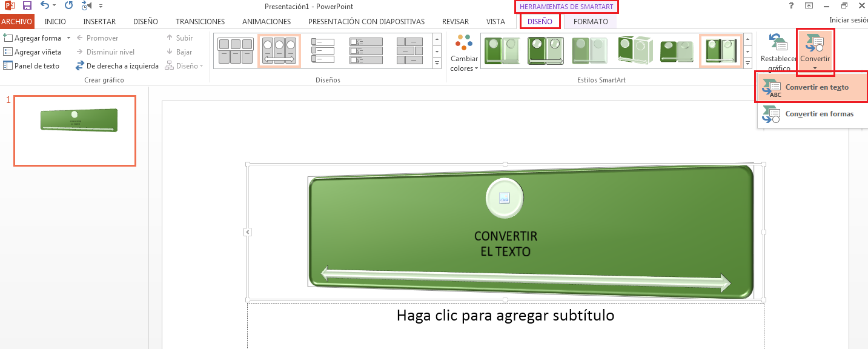Image resolution: width=868 pixels, height=349 pixels.
Task: Expand the Diseños gallery more arrow
Action: pyautogui.click(x=437, y=62)
